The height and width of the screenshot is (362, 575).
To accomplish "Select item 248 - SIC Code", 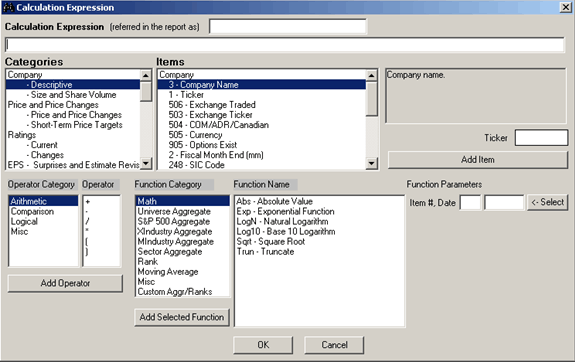I will (197, 165).
